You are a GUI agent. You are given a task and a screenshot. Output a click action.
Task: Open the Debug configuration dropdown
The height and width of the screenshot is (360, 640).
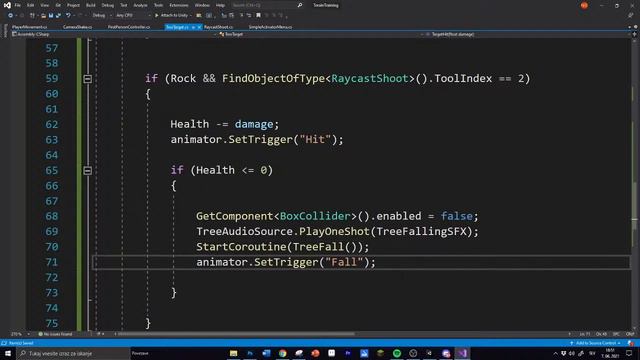tap(102, 16)
